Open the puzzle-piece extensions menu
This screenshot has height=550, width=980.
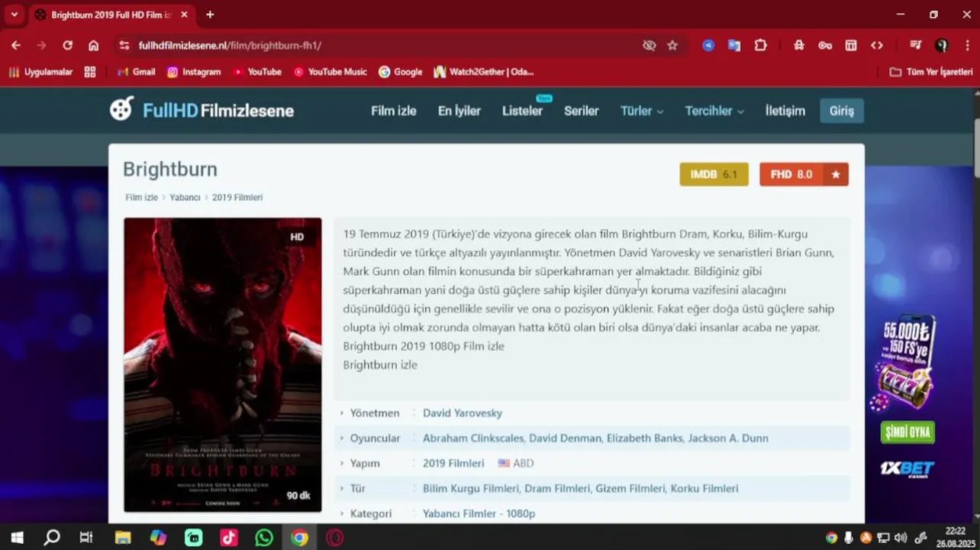pyautogui.click(x=760, y=45)
